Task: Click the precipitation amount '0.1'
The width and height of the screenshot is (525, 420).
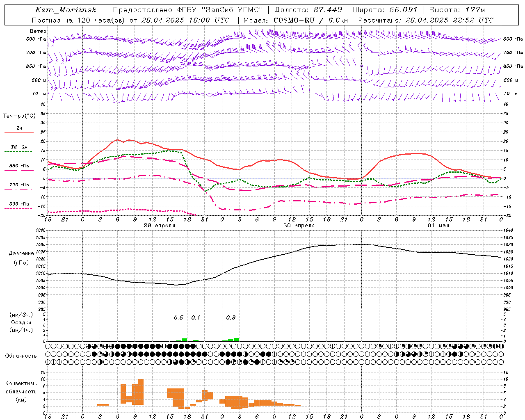Action: click(x=196, y=317)
